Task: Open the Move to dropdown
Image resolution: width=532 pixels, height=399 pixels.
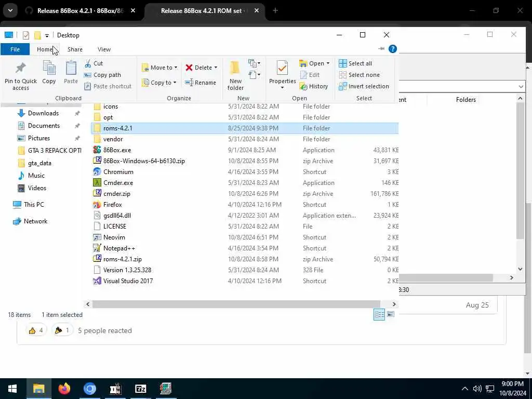Action: coord(159,68)
